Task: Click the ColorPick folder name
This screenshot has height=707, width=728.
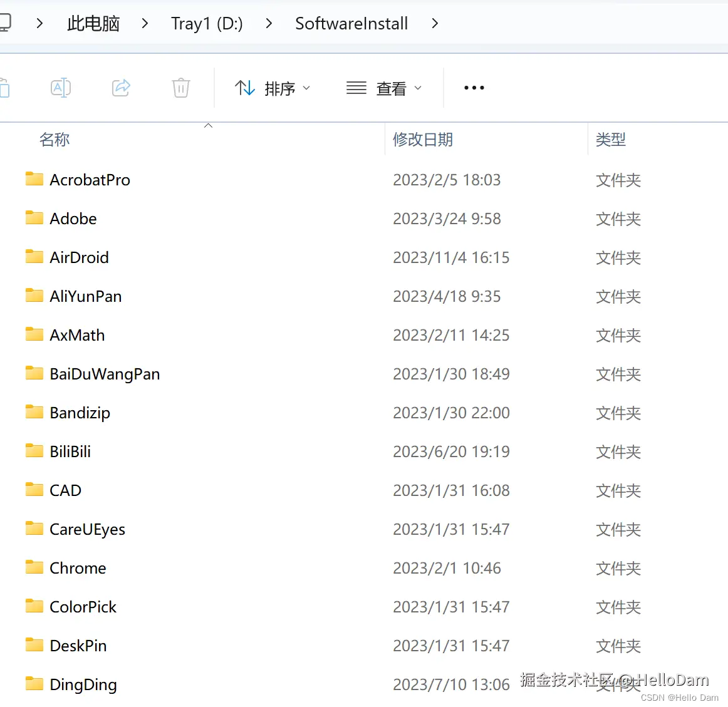Action: (83, 607)
